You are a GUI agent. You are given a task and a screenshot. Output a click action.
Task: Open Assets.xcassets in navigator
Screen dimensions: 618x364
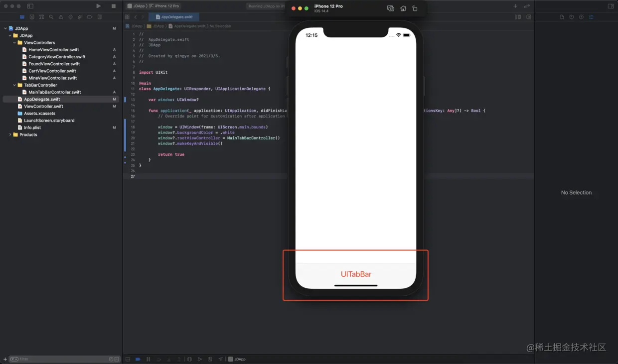39,114
